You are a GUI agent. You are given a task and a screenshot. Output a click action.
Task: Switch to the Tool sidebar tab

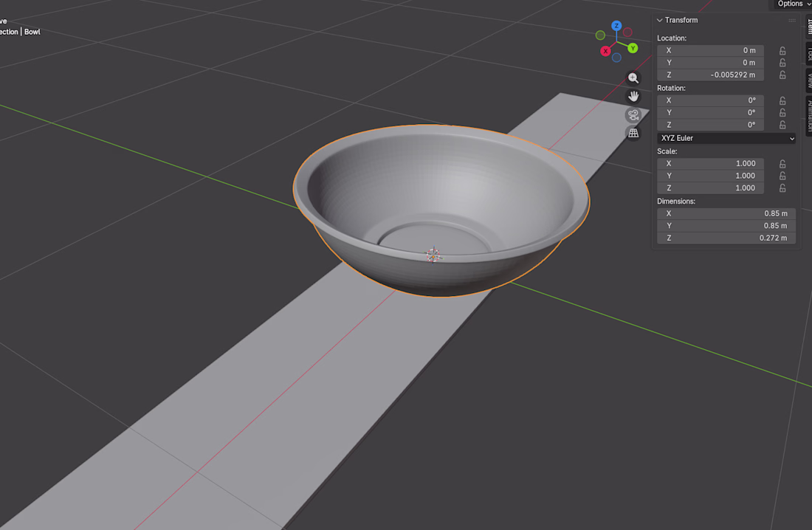[809, 53]
